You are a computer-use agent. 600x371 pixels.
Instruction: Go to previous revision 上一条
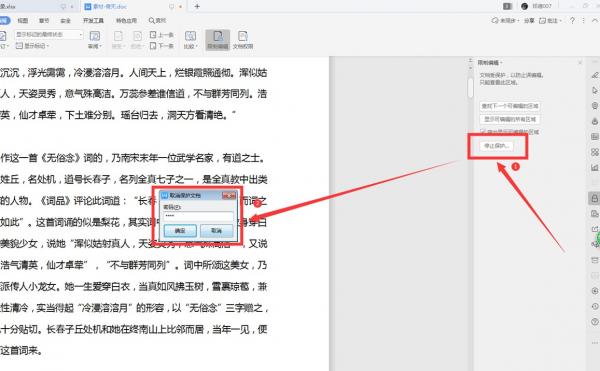(161, 35)
